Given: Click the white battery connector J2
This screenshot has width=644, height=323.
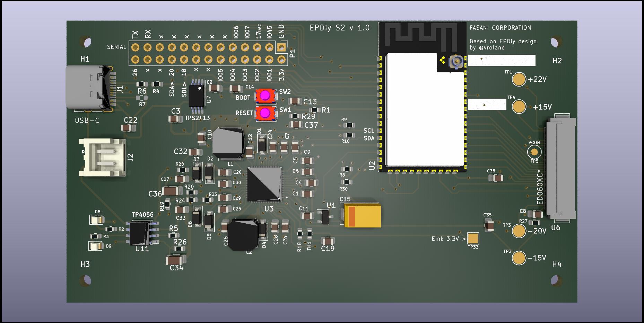Looking at the screenshot, I should coord(102,157).
